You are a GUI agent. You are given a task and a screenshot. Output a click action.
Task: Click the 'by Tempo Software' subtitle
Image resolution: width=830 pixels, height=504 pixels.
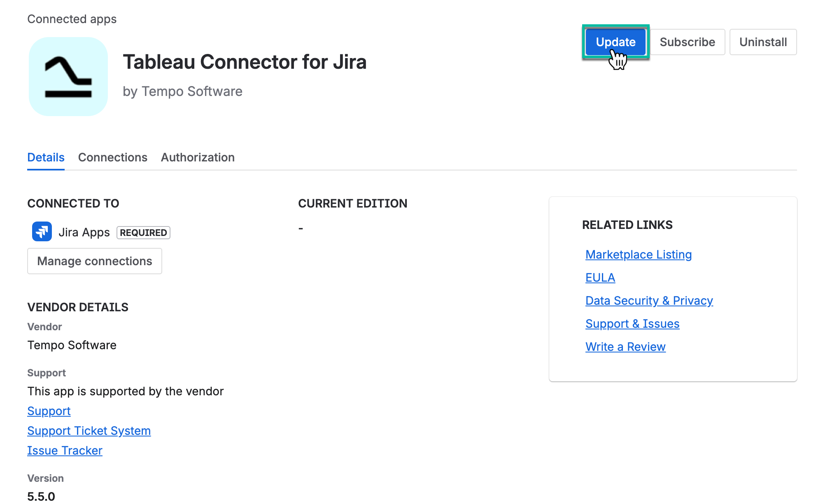click(x=182, y=91)
